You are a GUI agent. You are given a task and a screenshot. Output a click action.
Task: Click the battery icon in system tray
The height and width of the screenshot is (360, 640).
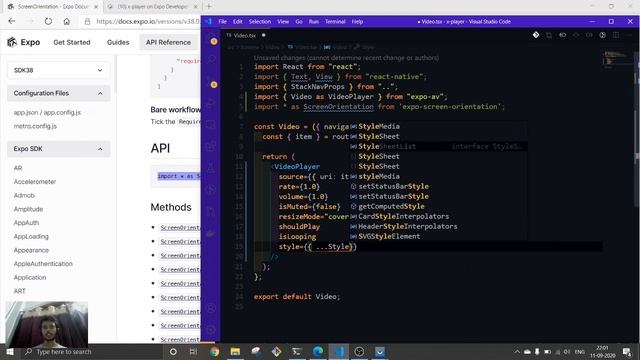[547, 351]
